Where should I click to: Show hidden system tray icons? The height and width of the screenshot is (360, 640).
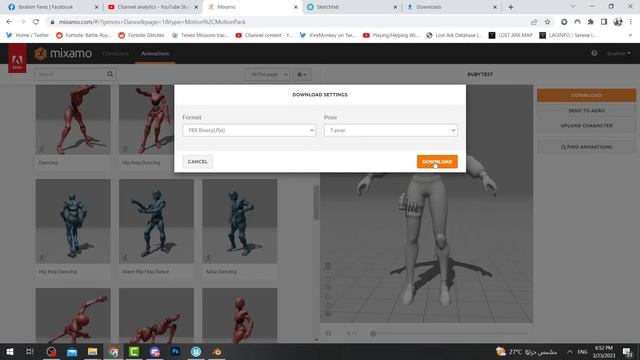click(x=569, y=351)
